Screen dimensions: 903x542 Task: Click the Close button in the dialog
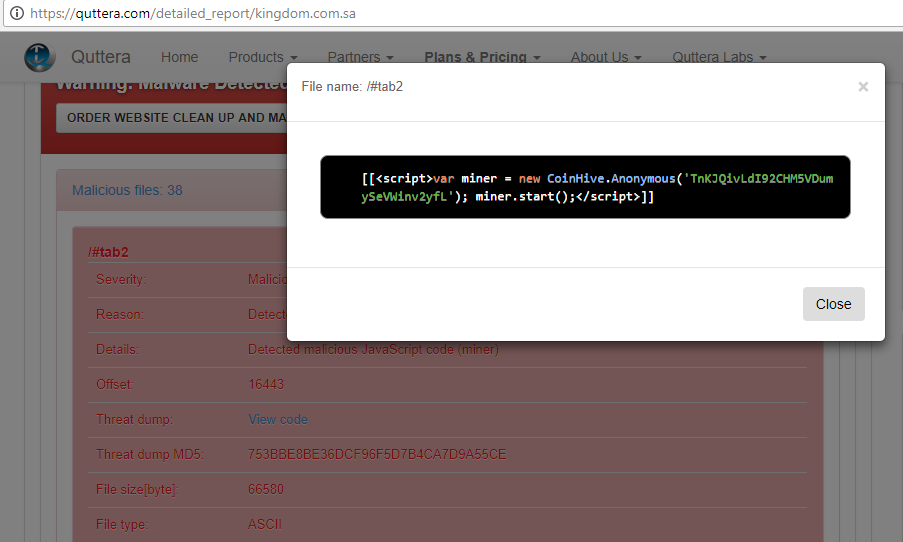click(x=833, y=304)
